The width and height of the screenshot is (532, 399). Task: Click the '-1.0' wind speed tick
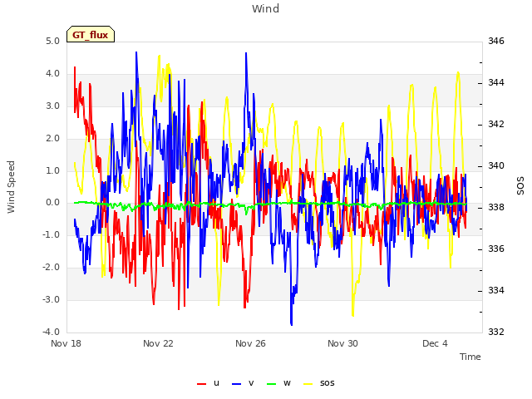click(x=51, y=234)
